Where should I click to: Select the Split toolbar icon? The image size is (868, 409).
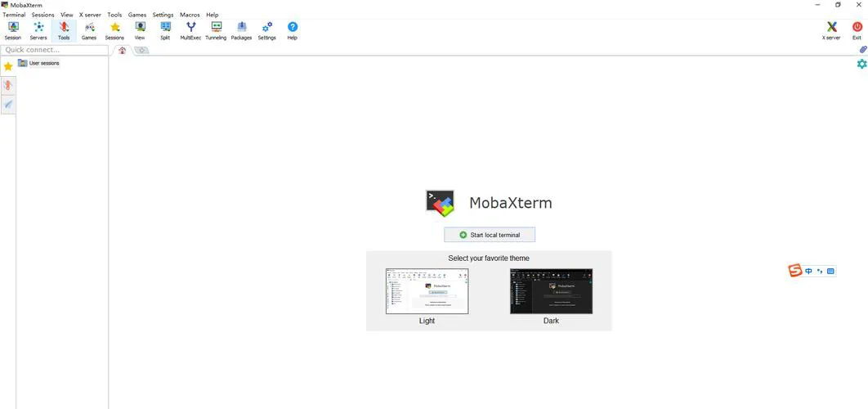[x=165, y=30]
